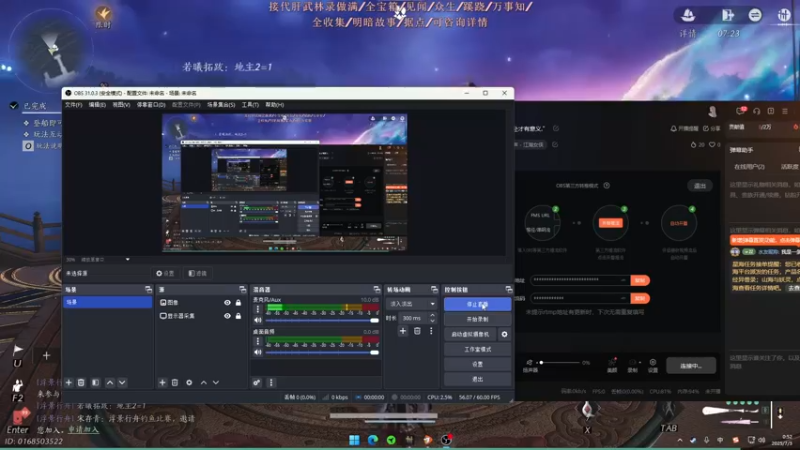Open 麦克风/Aux channel options dots
The width and height of the screenshot is (800, 450).
click(x=258, y=309)
